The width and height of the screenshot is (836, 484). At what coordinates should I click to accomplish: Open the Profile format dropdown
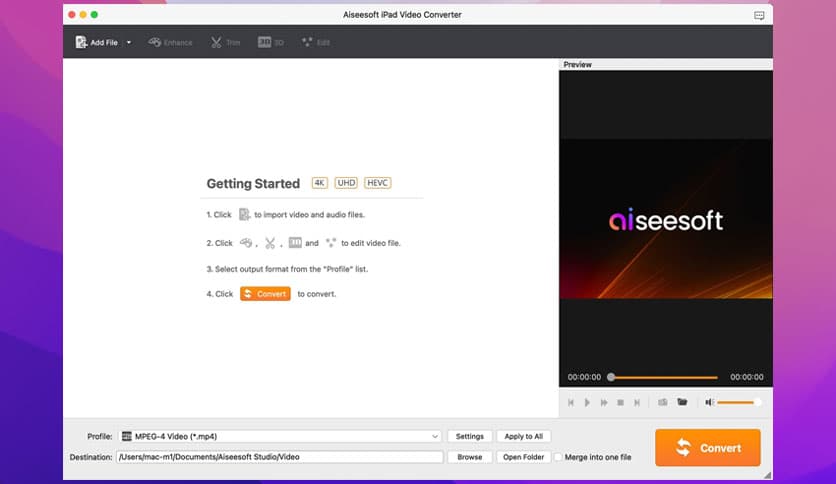pyautogui.click(x=281, y=436)
